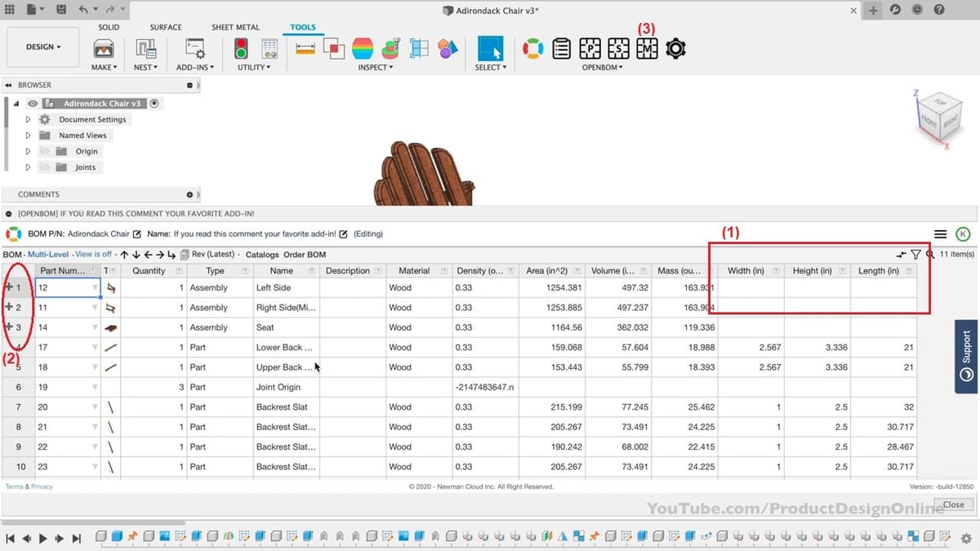This screenshot has height=551, width=980.
Task: Open the MAKE dropdown menu
Action: [x=104, y=67]
